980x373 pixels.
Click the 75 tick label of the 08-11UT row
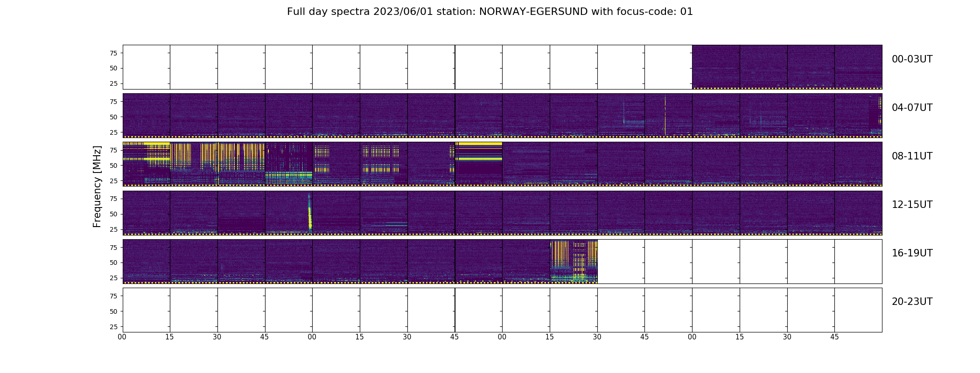113,150
